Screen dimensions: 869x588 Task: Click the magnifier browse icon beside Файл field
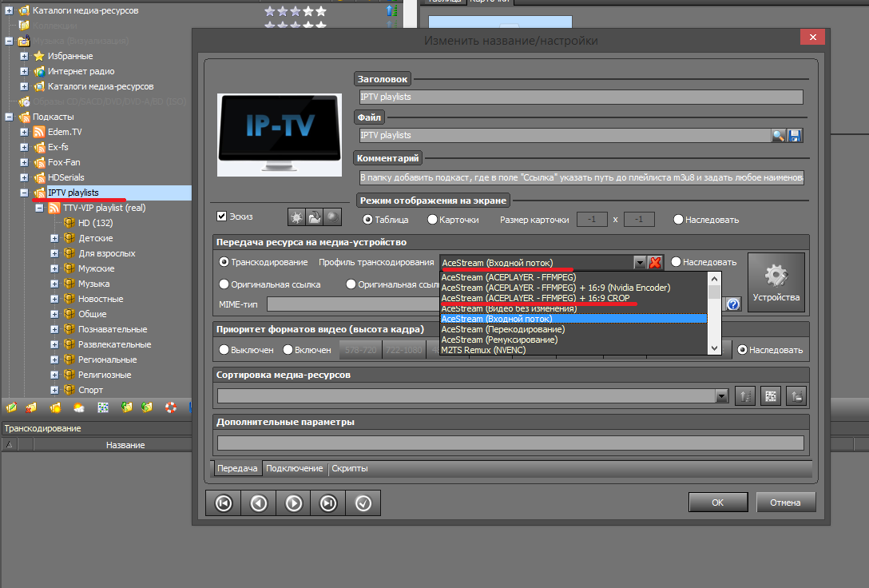click(x=778, y=136)
